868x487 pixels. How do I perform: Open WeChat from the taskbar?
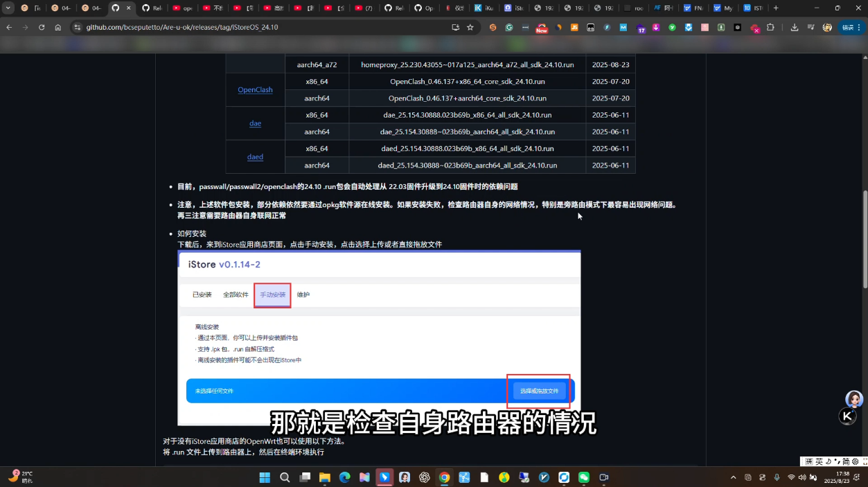pos(584,477)
